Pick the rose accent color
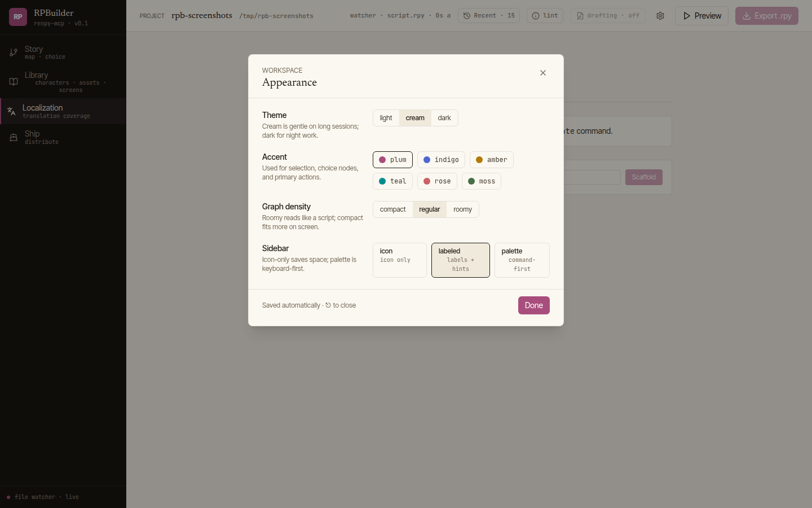The image size is (812, 508). click(437, 181)
